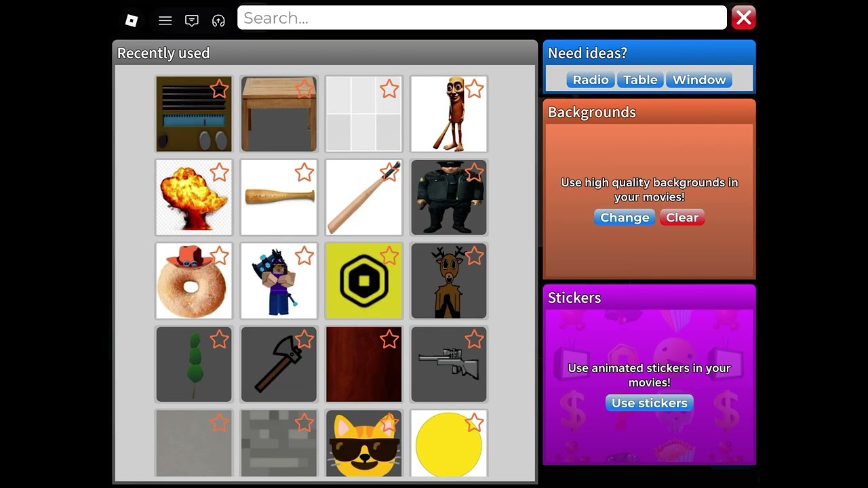Open the hamburger list menu
Image resolution: width=868 pixels, height=488 pixels.
pos(165,20)
